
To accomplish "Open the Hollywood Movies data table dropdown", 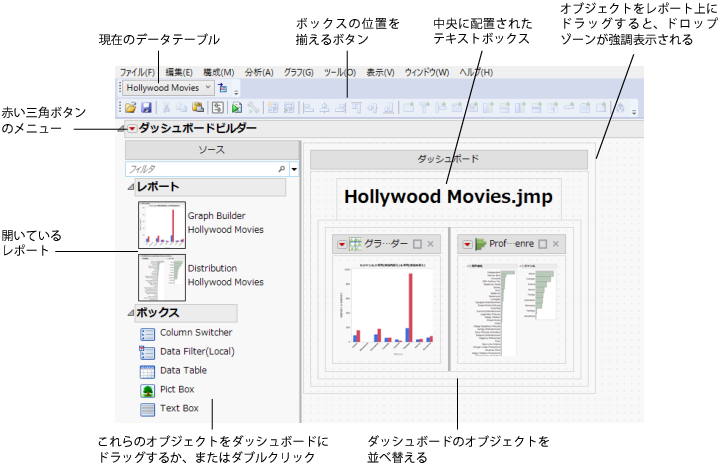I will point(207,88).
